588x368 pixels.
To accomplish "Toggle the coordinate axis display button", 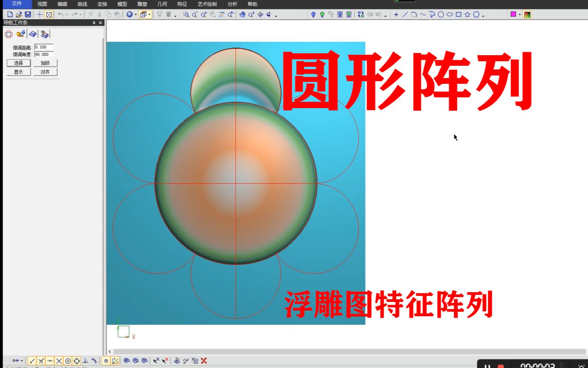I will click(115, 360).
